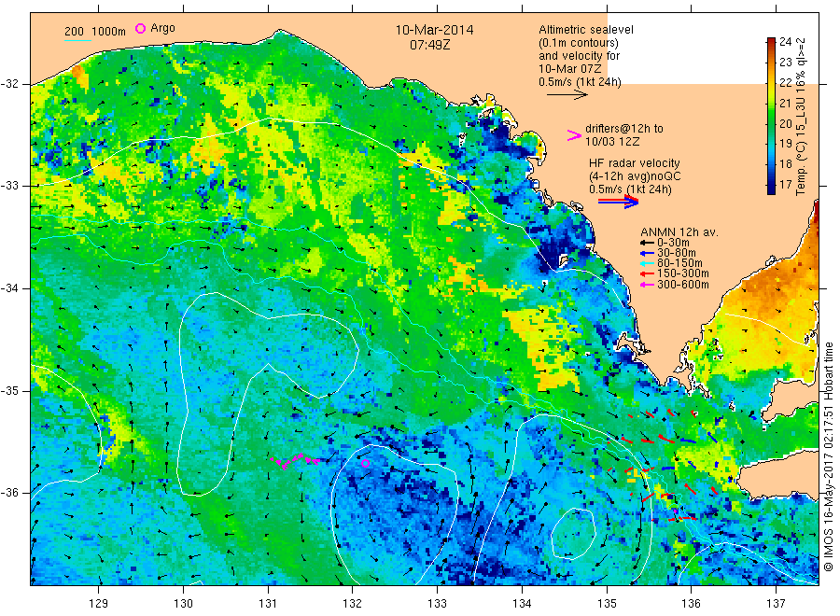Click the 200 1000m legend text
840x616 pixels.
(95, 32)
